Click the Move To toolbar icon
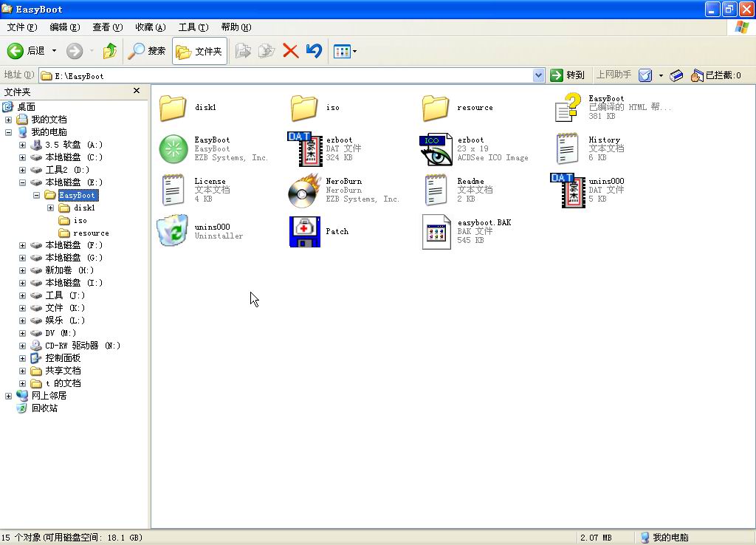Viewport: 756px width, 545px height. point(243,51)
